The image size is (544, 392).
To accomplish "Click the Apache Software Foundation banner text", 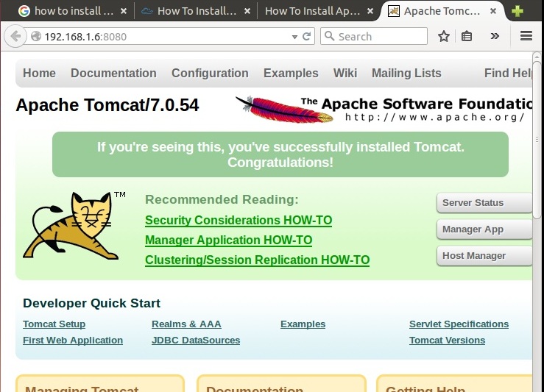I will [x=417, y=104].
